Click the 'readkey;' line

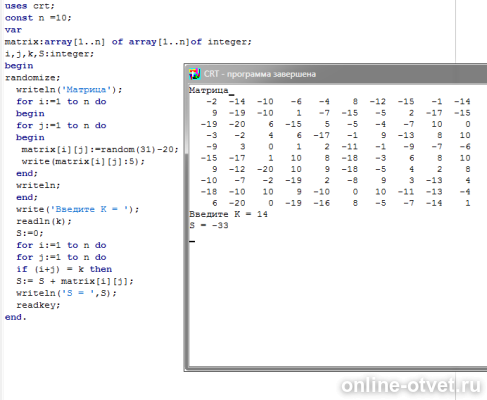tap(38, 305)
